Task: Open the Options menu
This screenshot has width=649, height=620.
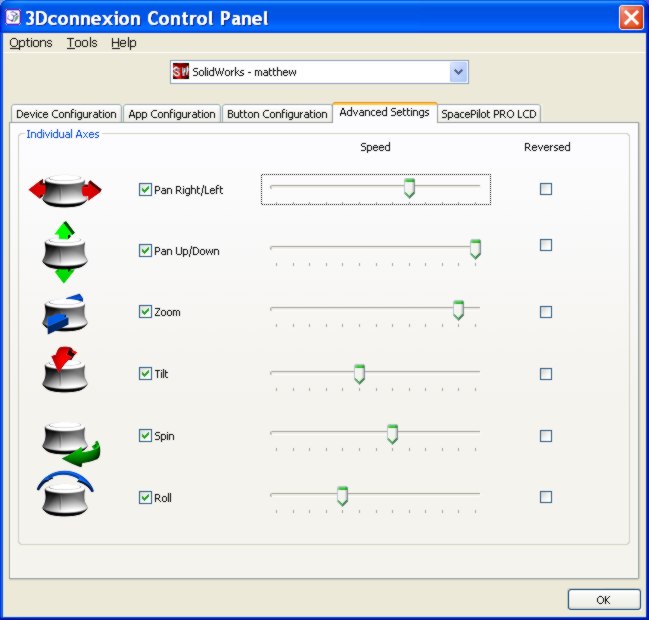Action: click(31, 43)
